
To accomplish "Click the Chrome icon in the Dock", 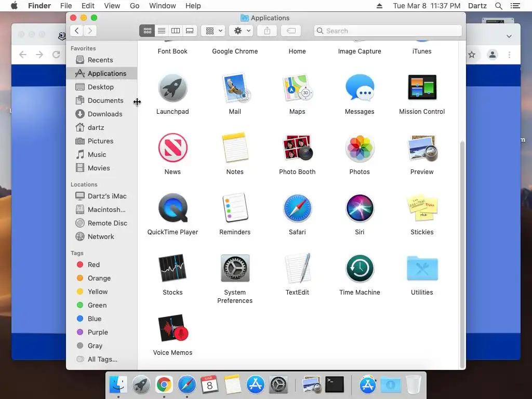I will tap(164, 385).
